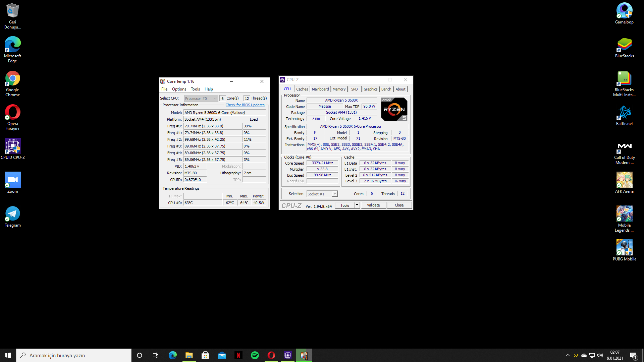Image resolution: width=644 pixels, height=362 pixels.
Task: Switch to the Mainboard tab in CPU-Z
Action: [x=320, y=89]
